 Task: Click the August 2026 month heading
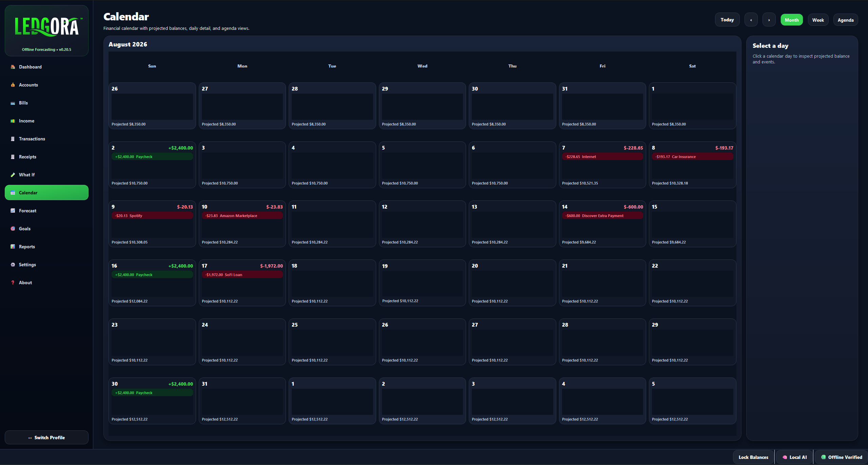click(x=128, y=44)
